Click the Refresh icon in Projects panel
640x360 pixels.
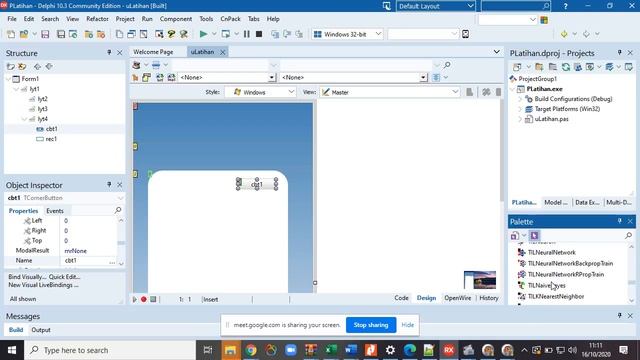pyautogui.click(x=566, y=67)
